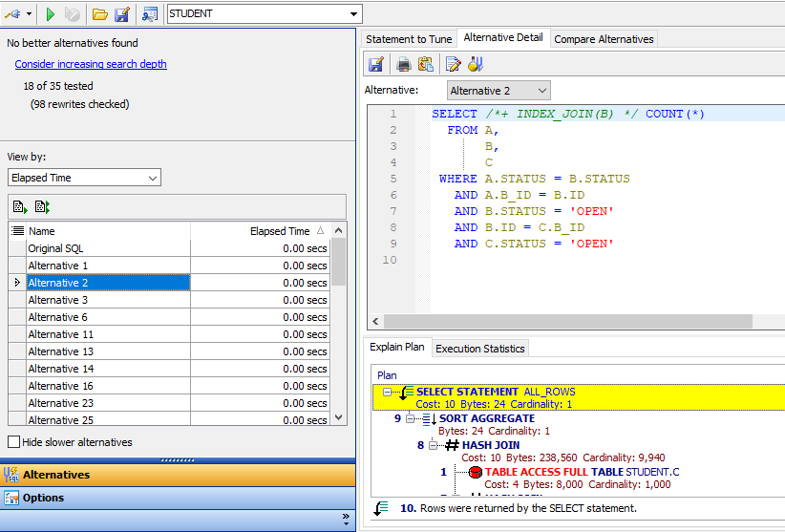Screen dimensions: 785x532
Task: Select the Alternative 23 row
Action: coord(169,403)
